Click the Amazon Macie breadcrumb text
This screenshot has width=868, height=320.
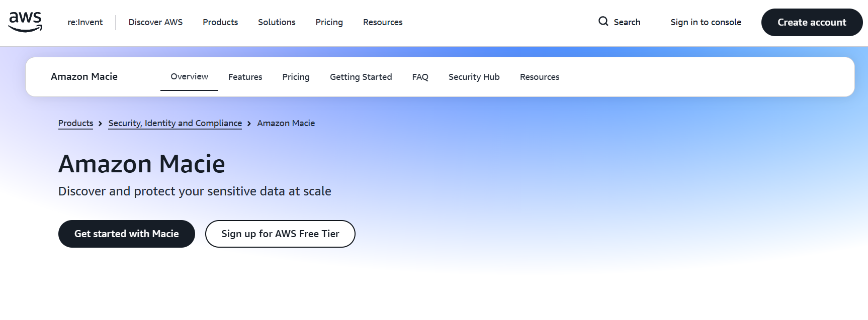pos(286,123)
